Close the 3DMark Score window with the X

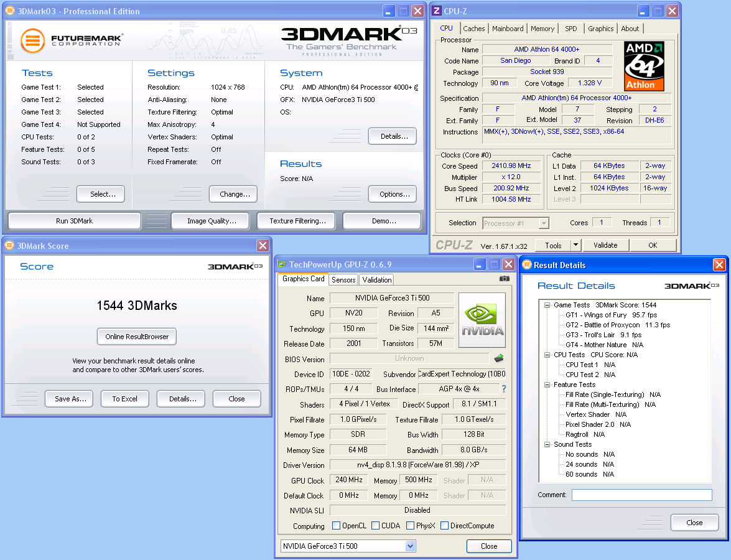click(263, 245)
